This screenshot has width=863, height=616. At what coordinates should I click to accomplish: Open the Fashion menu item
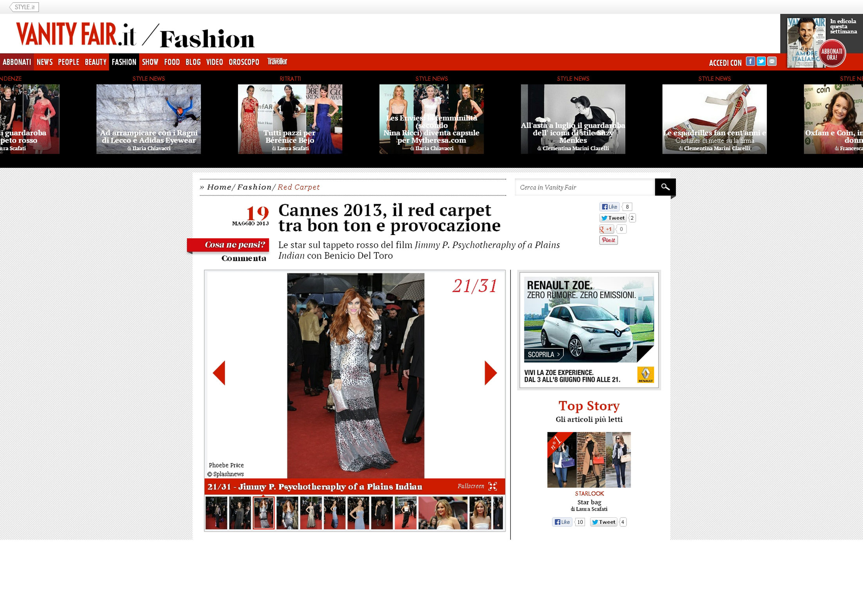pyautogui.click(x=124, y=62)
